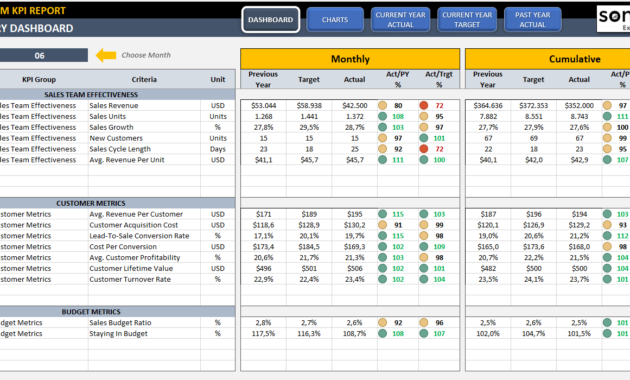
Task: Select the Sales Revenue criteria cell
Action: 144,106
